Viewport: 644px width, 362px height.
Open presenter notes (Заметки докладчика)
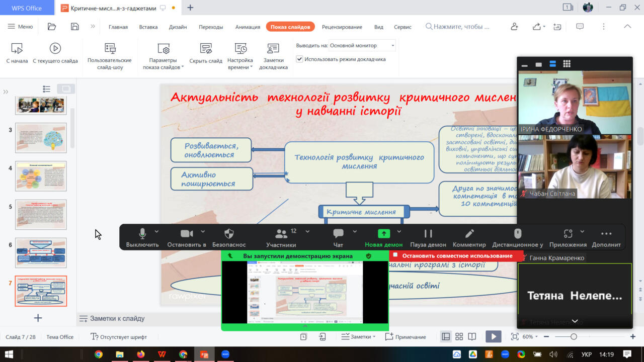(273, 56)
